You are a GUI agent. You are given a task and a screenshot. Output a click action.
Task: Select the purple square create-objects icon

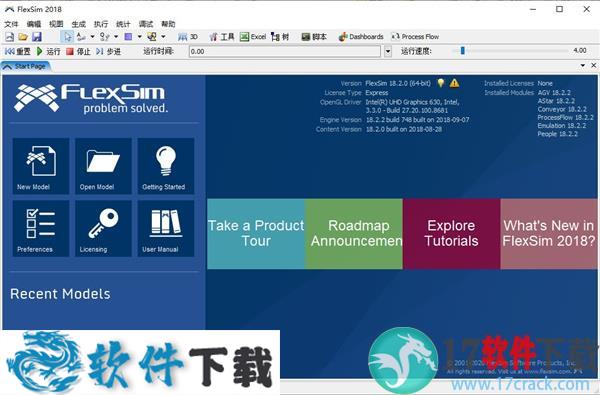click(129, 37)
